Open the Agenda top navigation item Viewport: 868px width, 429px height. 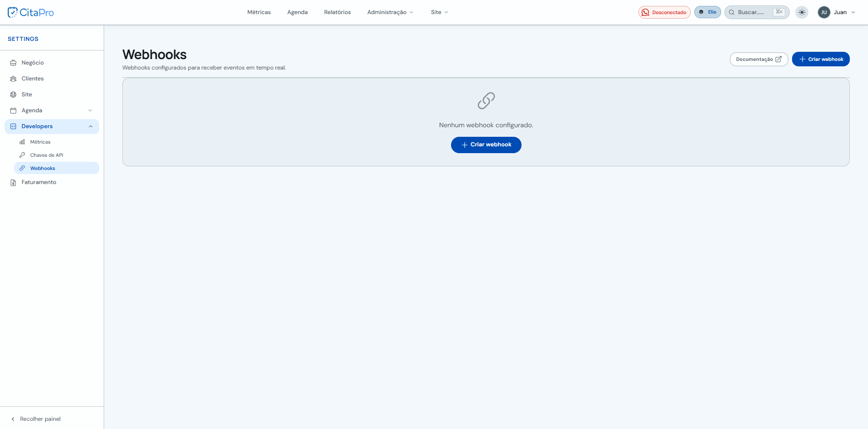pyautogui.click(x=297, y=12)
